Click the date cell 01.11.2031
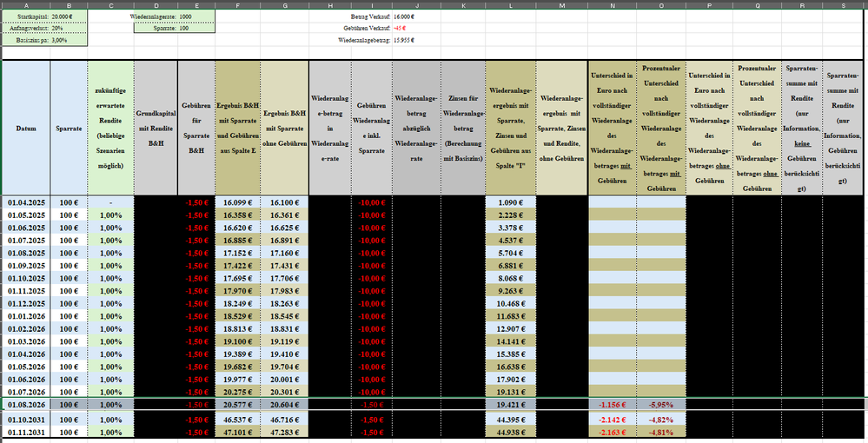The image size is (868, 443). pos(26,433)
